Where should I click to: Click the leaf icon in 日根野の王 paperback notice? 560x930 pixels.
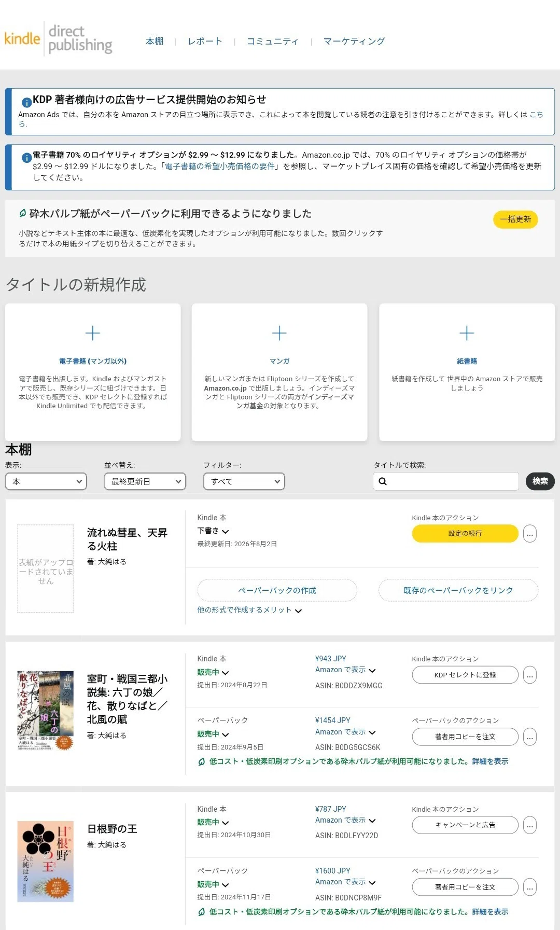click(x=202, y=912)
